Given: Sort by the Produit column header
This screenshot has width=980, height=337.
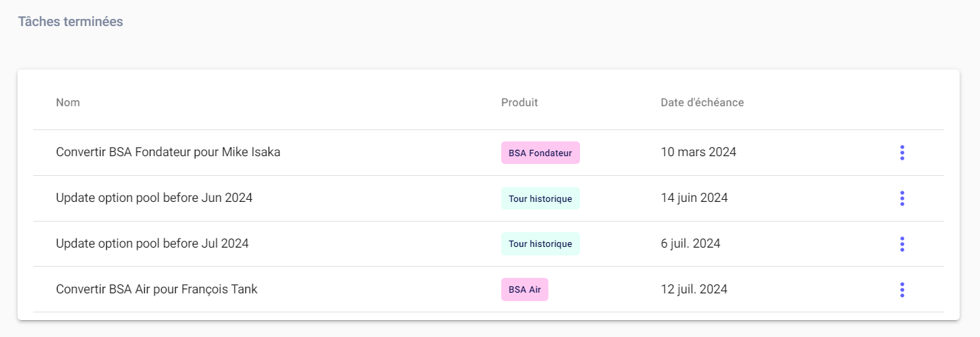Looking at the screenshot, I should pyautogui.click(x=520, y=103).
